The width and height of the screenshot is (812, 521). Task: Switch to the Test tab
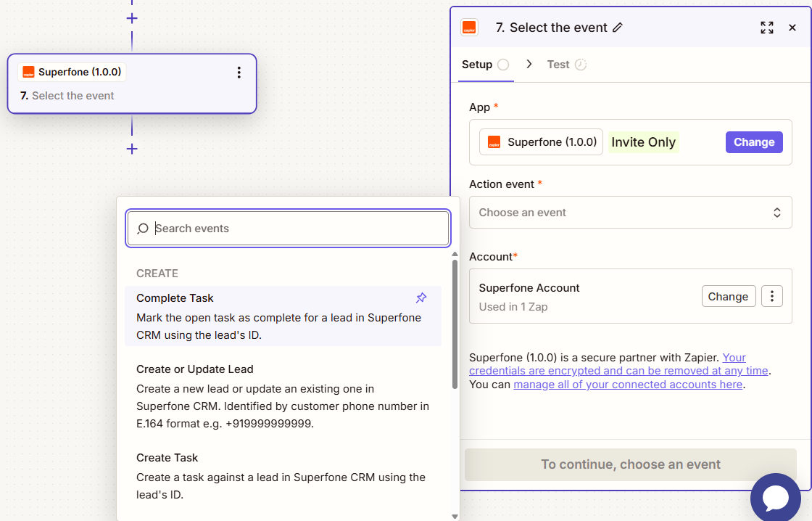[566, 65]
